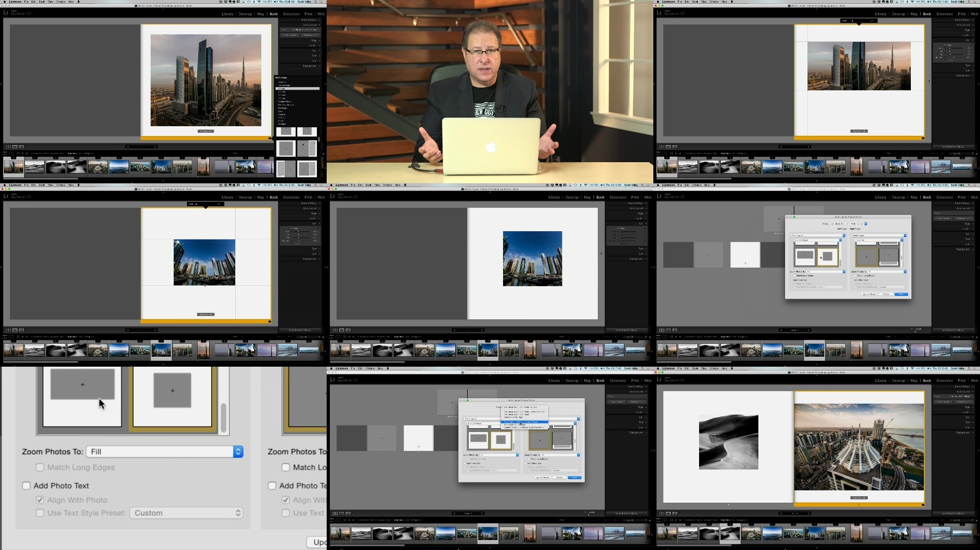The height and width of the screenshot is (550, 980).
Task: Click the Add Page Text button in the bottom-right frame
Action: (x=859, y=498)
